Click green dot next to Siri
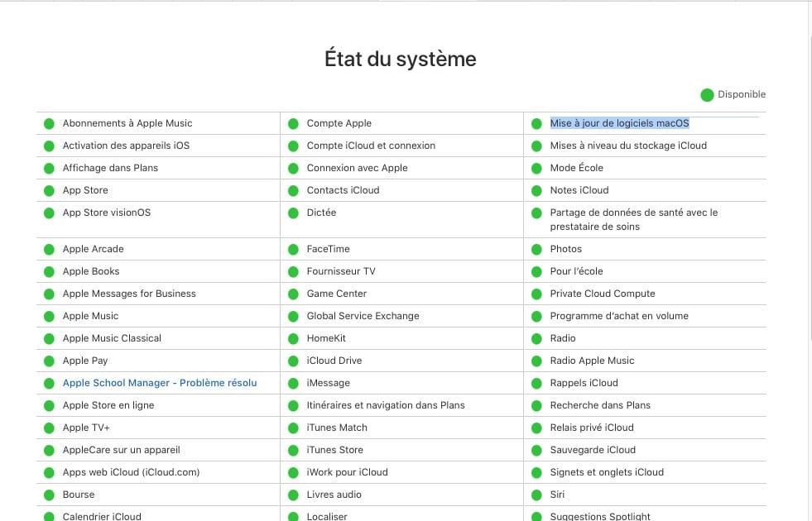Viewport: 812px width, 521px height. click(536, 495)
